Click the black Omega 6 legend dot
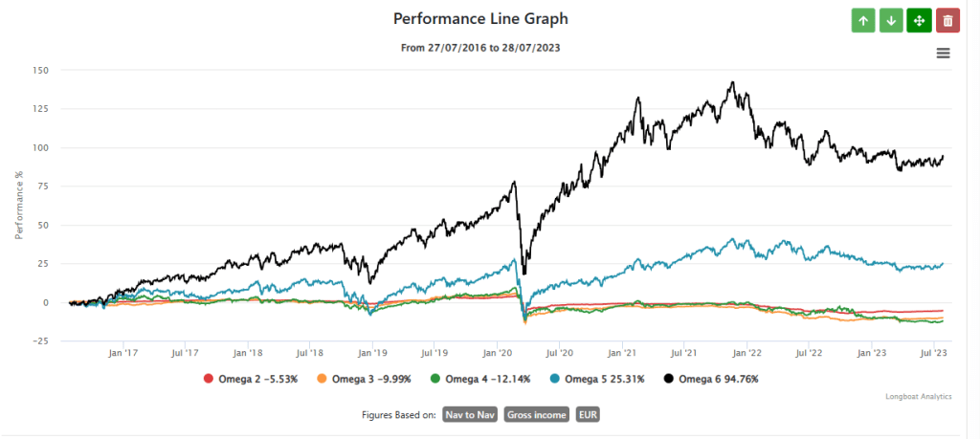 668,379
